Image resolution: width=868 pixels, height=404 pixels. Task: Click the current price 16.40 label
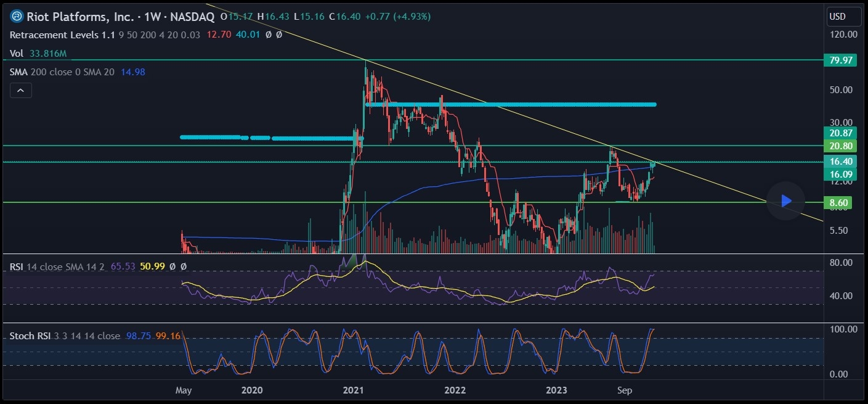point(841,162)
